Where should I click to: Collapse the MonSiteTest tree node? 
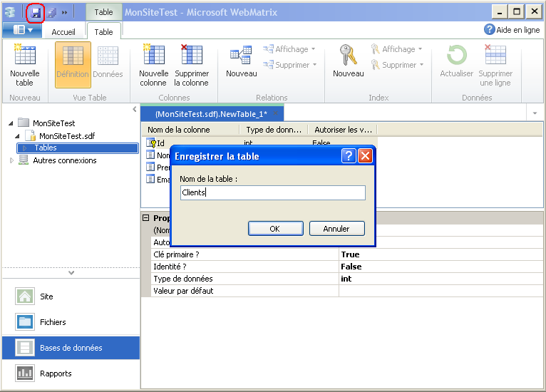coord(11,123)
